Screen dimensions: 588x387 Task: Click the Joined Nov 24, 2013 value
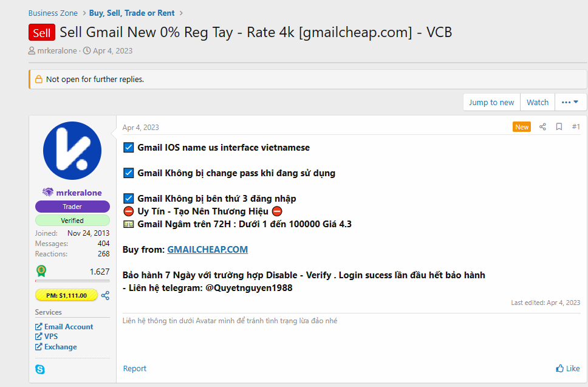pos(88,233)
